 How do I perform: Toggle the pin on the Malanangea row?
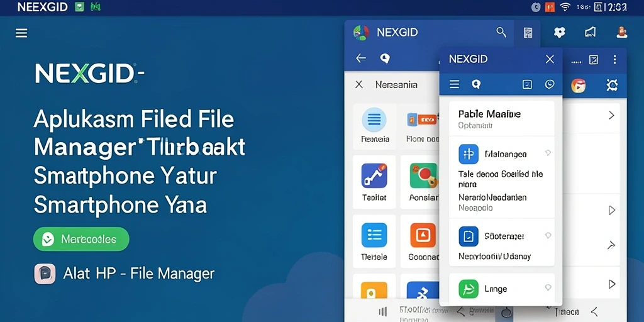[548, 153]
